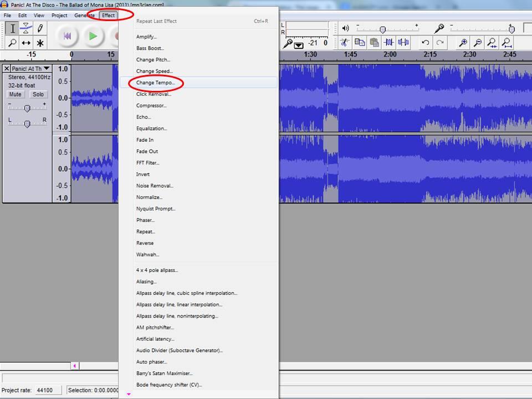This screenshot has height=399, width=532.
Task: Click the Zoom In magnifier icon
Action: tap(463, 43)
